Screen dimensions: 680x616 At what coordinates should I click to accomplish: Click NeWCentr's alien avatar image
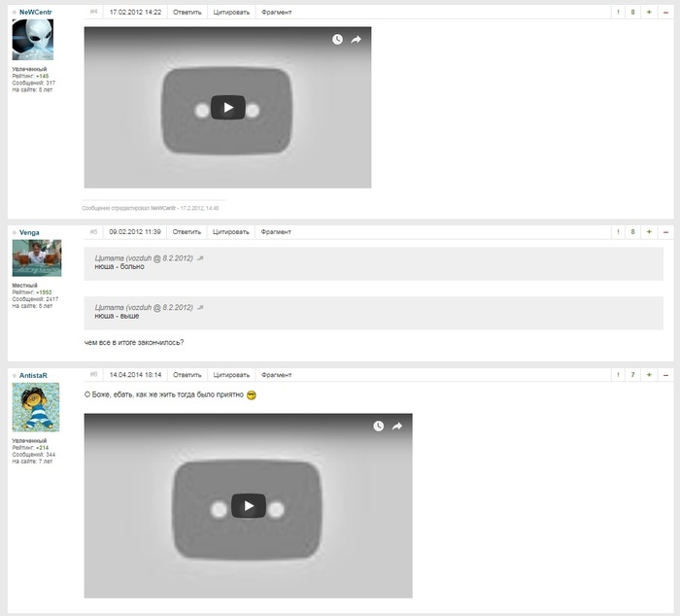[33, 40]
